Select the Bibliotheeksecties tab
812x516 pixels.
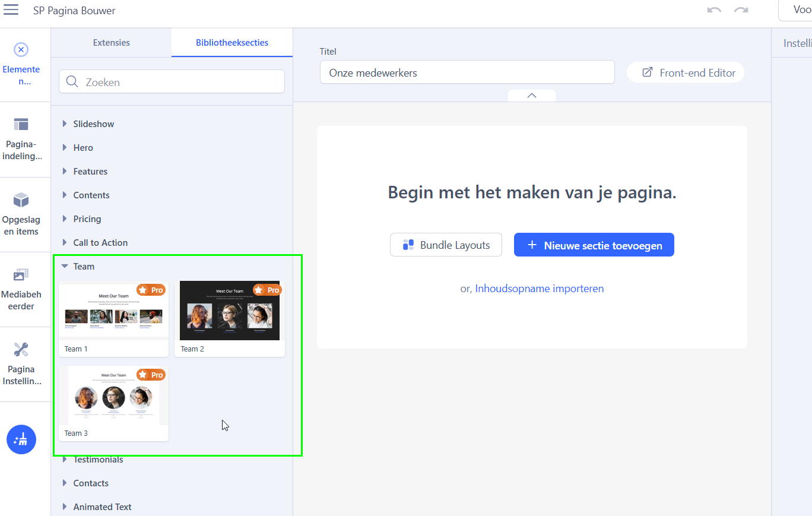[x=232, y=43]
